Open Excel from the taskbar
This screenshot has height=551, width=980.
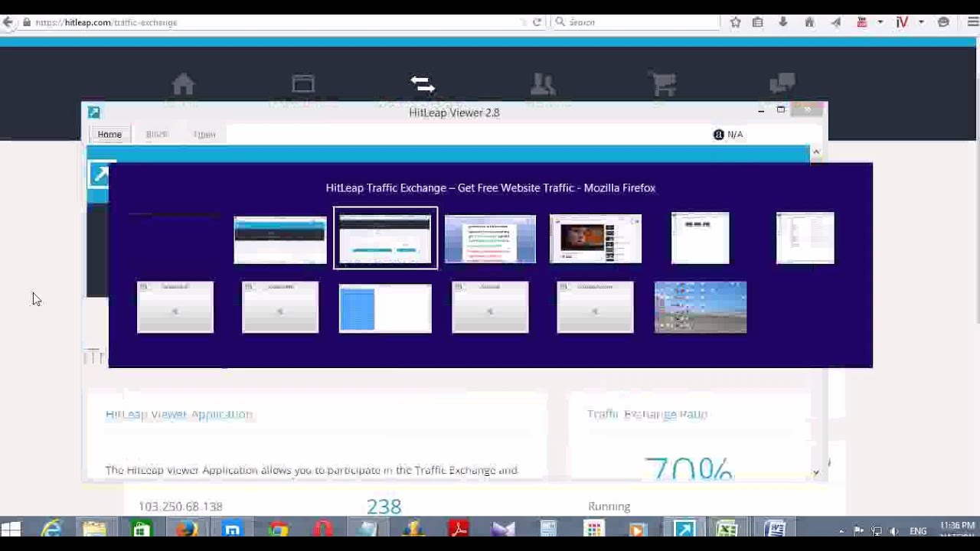point(727,530)
